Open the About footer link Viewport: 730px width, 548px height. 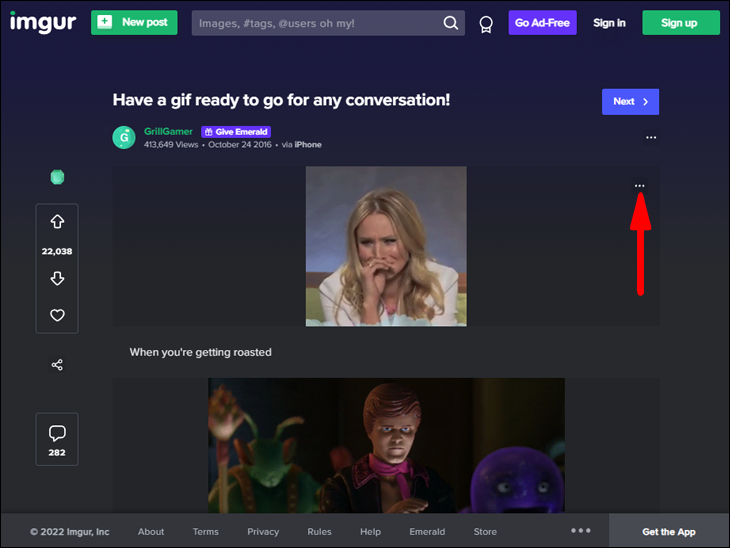pyautogui.click(x=151, y=531)
